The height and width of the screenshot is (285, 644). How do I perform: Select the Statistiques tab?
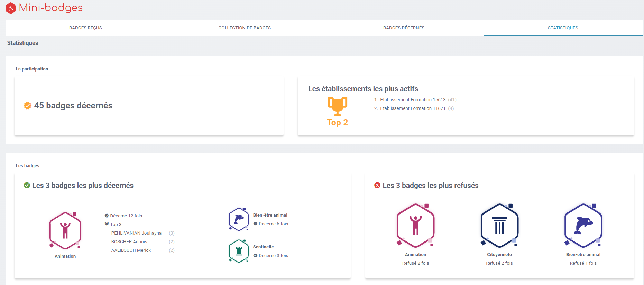[563, 28]
